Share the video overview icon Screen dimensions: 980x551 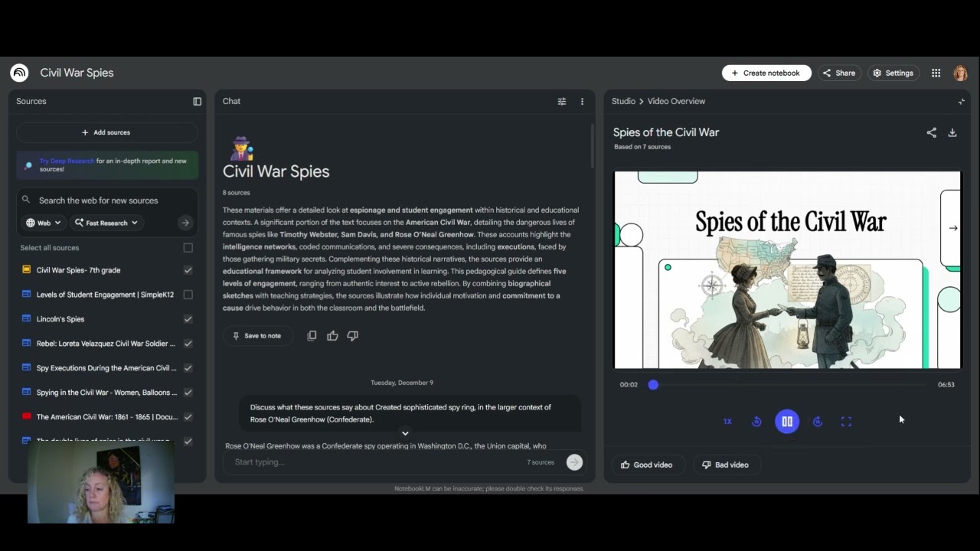click(x=931, y=132)
